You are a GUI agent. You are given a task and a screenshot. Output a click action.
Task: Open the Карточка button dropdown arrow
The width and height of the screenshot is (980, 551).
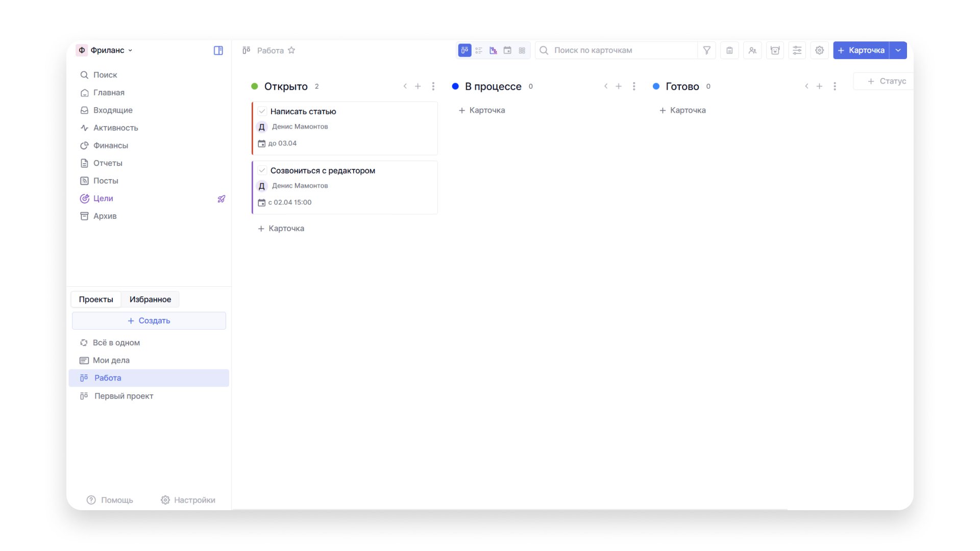click(898, 50)
